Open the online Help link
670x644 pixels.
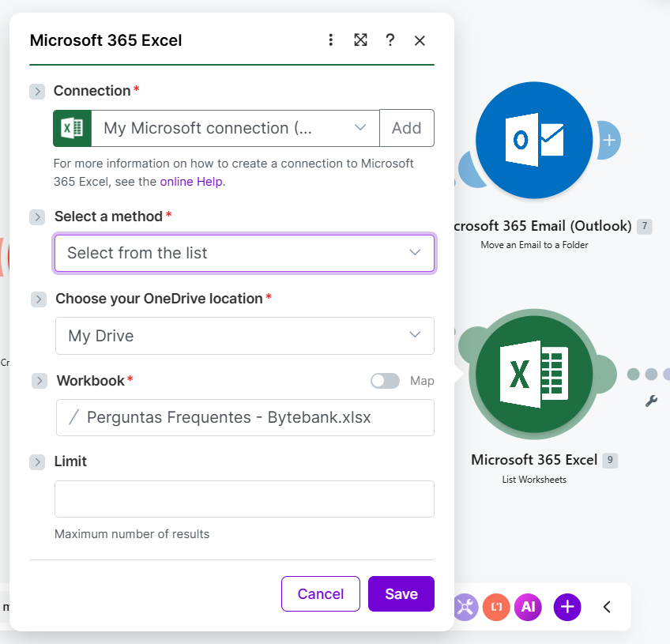191,182
